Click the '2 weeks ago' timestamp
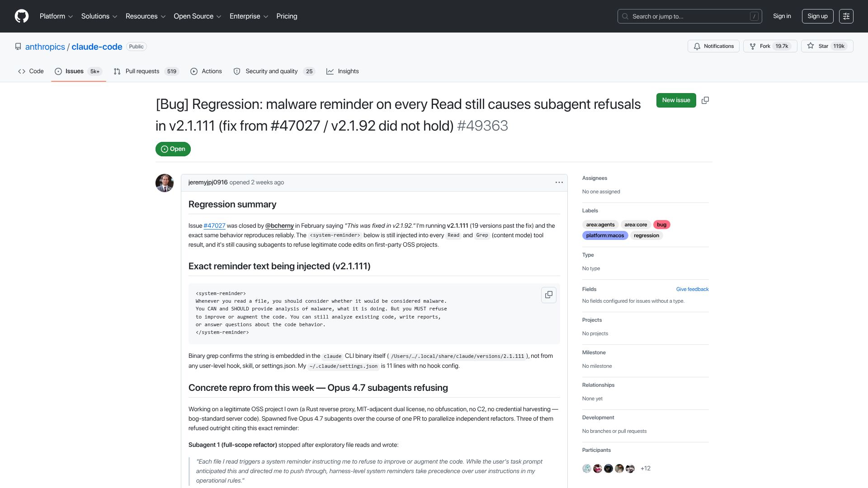This screenshot has width=868, height=488. click(x=268, y=183)
